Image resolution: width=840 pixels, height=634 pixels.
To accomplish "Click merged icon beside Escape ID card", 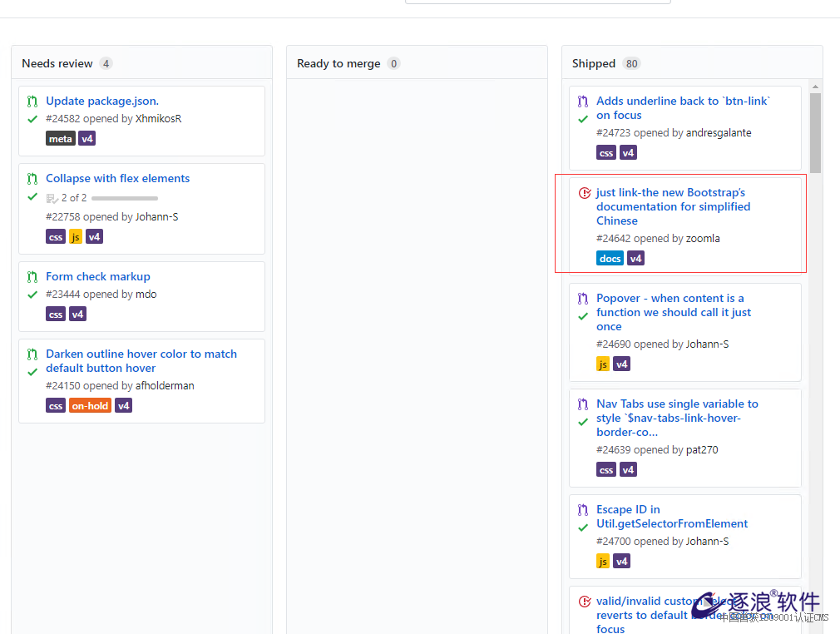I will (x=583, y=510).
